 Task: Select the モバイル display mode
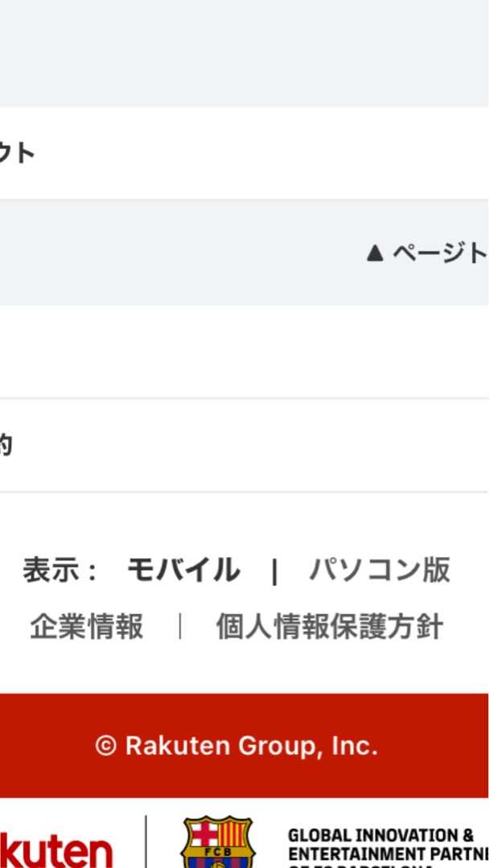tap(183, 571)
